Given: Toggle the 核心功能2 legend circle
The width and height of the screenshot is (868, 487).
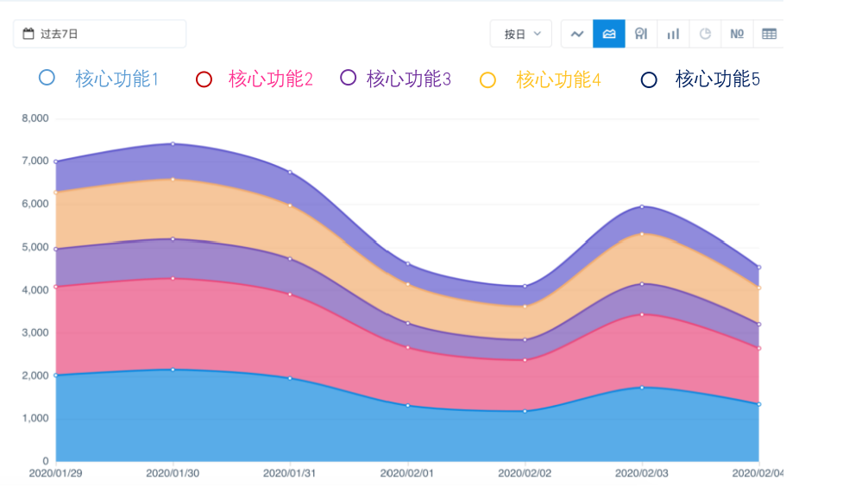Looking at the screenshot, I should (x=204, y=79).
